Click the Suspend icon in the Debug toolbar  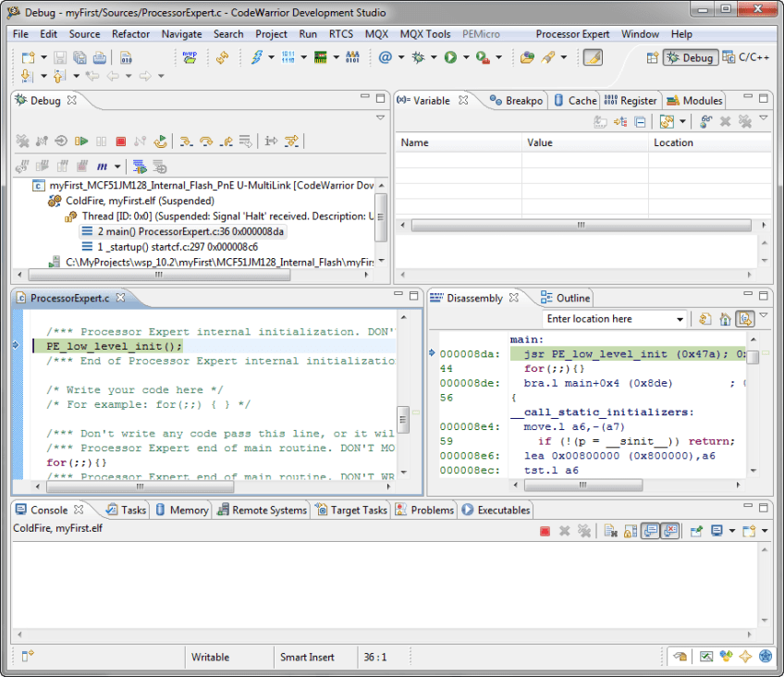point(101,141)
